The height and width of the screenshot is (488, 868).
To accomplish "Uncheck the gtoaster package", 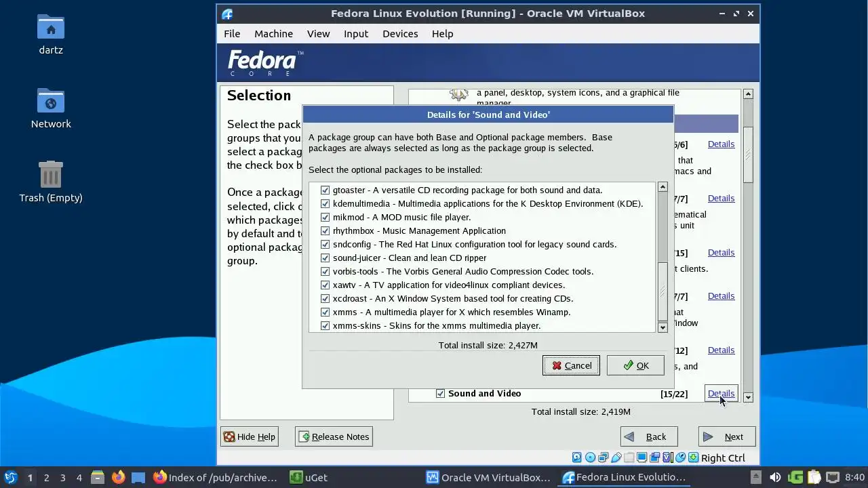I will point(325,190).
